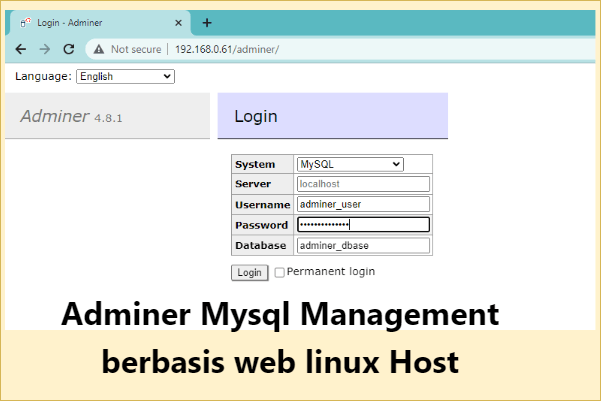Click the 'Database' row label
The image size is (601, 401).
[261, 245]
